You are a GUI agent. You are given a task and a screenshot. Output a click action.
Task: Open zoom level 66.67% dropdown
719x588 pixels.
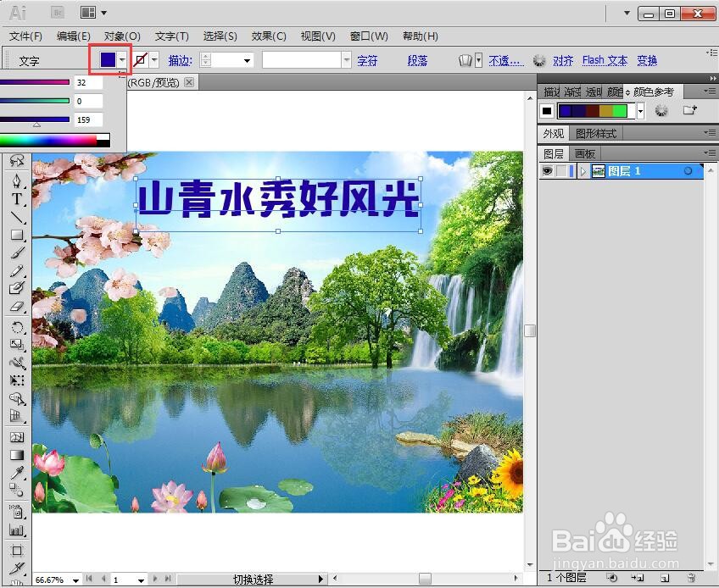pyautogui.click(x=75, y=580)
